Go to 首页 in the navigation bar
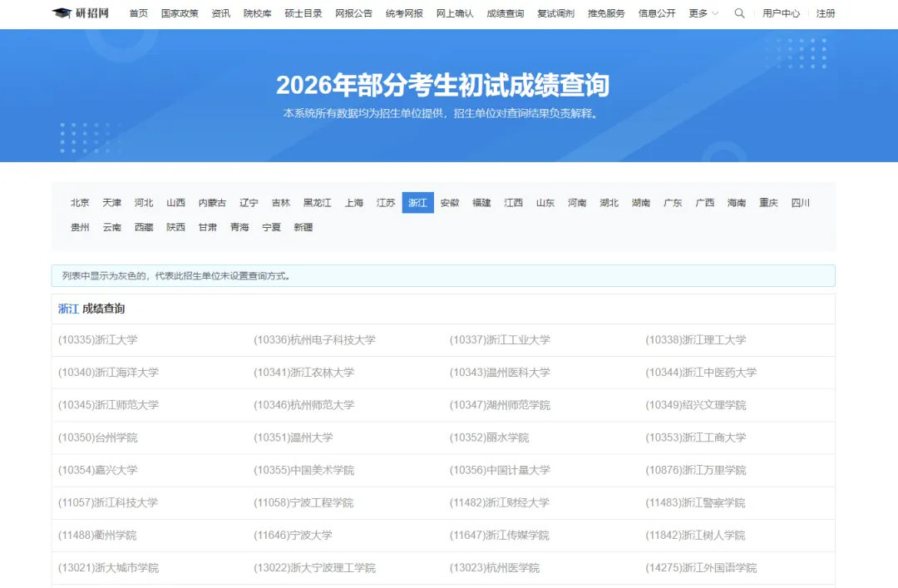Viewport: 898px width, 588px height. pyautogui.click(x=138, y=13)
